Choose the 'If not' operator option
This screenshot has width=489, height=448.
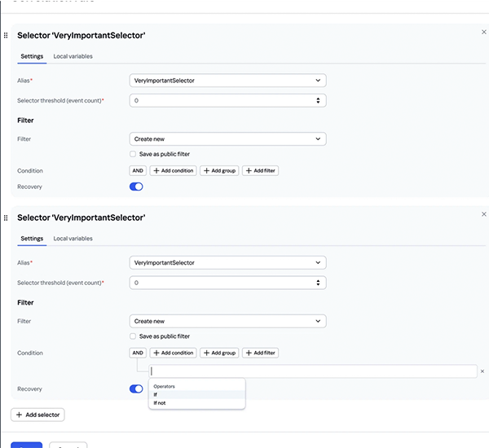[196, 403]
